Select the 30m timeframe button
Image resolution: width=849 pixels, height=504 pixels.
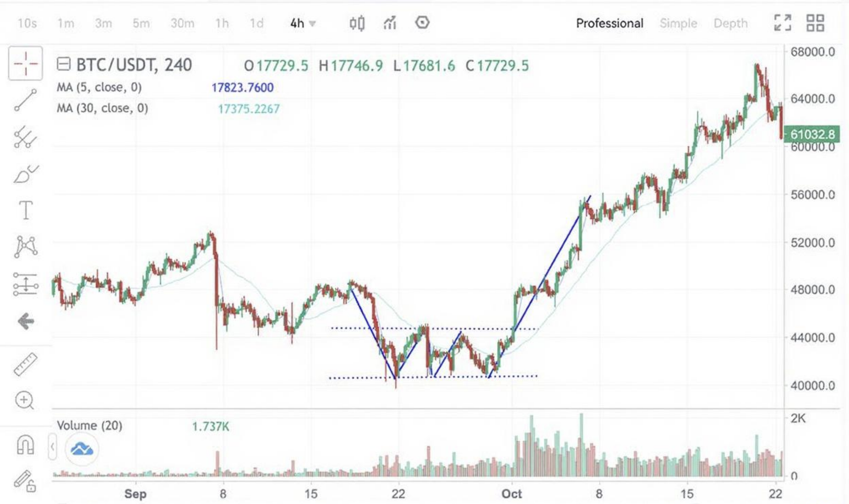(182, 23)
